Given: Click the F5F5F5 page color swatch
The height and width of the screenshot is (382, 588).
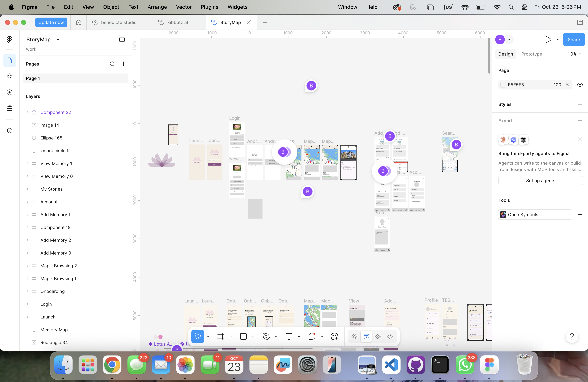Looking at the screenshot, I should [503, 85].
